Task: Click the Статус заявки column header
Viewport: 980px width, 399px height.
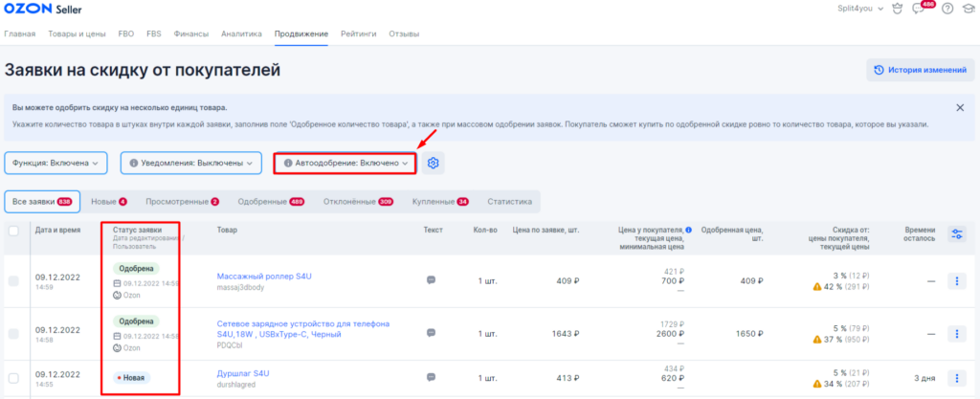Action: [136, 230]
